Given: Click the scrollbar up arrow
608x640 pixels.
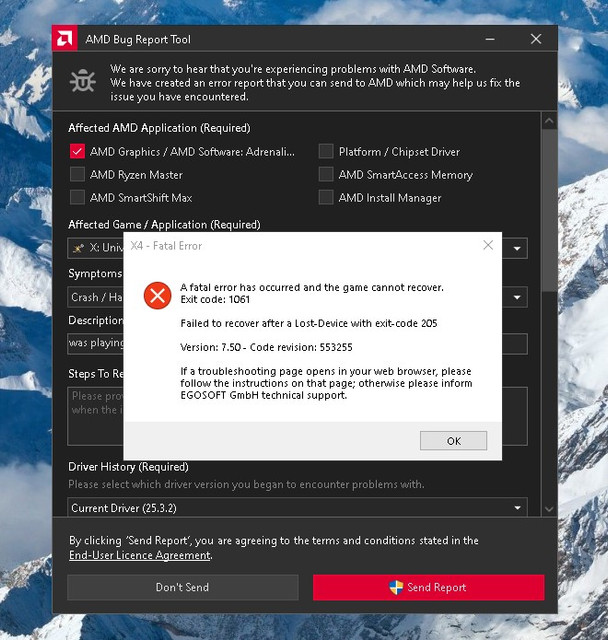Looking at the screenshot, I should click(x=549, y=121).
